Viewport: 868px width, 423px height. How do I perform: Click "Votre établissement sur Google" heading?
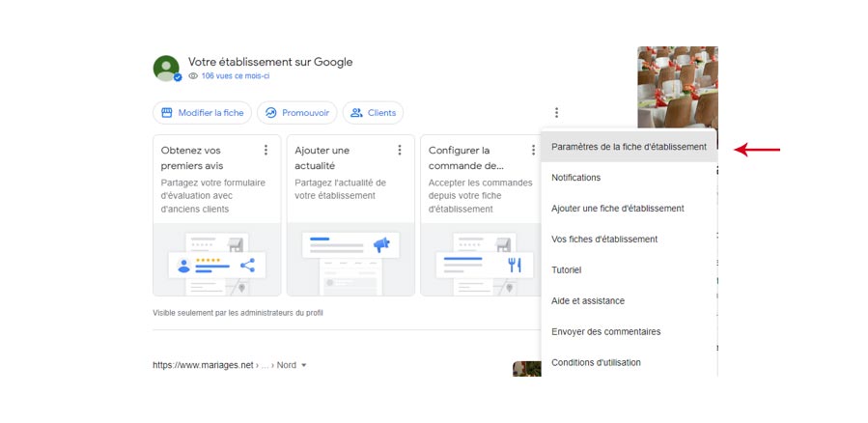(x=270, y=62)
